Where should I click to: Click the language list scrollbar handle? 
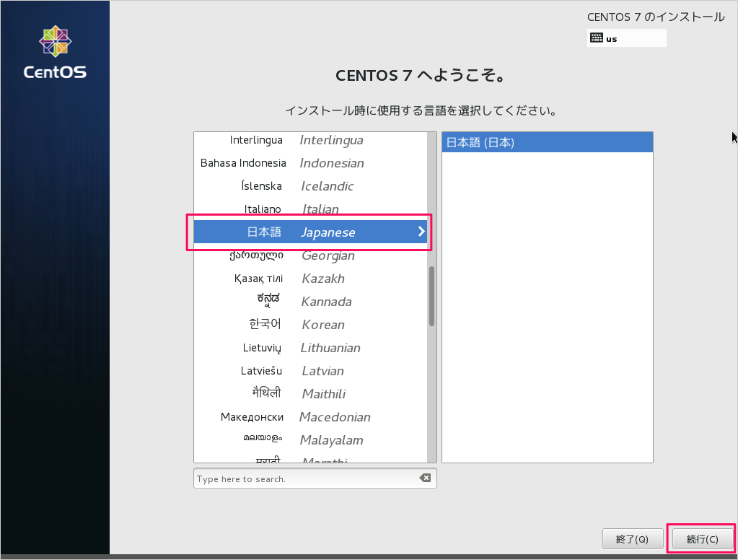(x=431, y=297)
